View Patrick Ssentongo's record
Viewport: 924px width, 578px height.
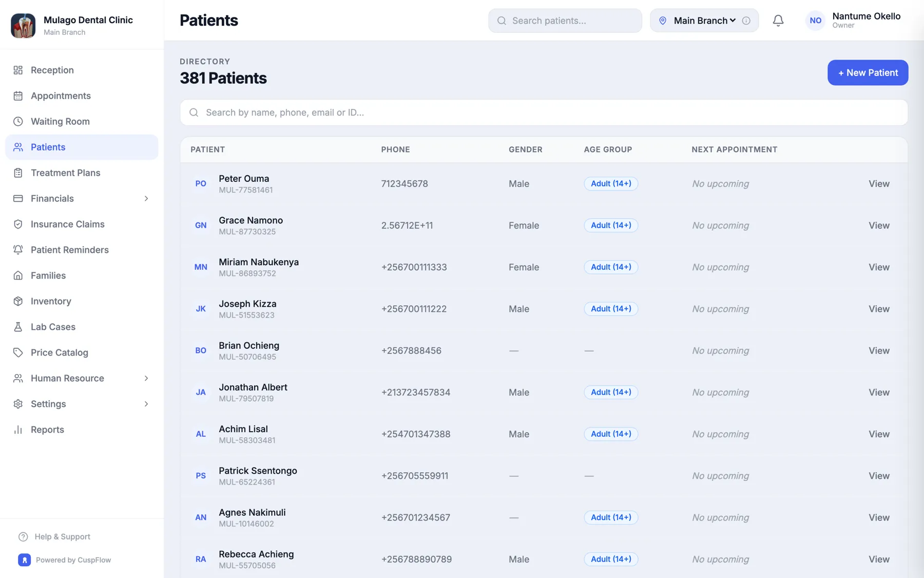click(879, 476)
